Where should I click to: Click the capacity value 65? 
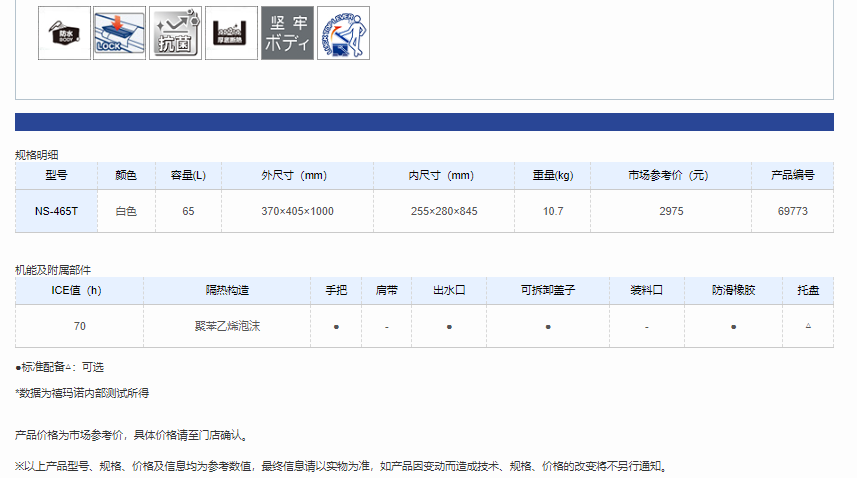188,211
